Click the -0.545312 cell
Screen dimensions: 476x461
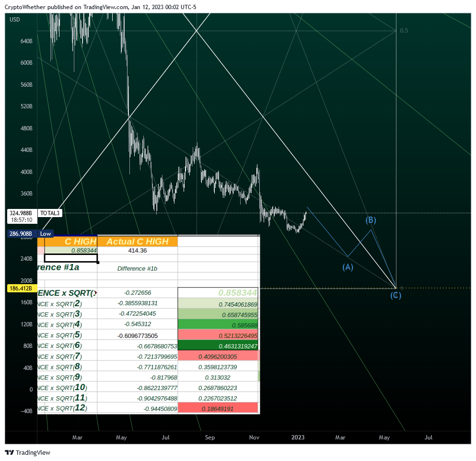pyautogui.click(x=138, y=324)
